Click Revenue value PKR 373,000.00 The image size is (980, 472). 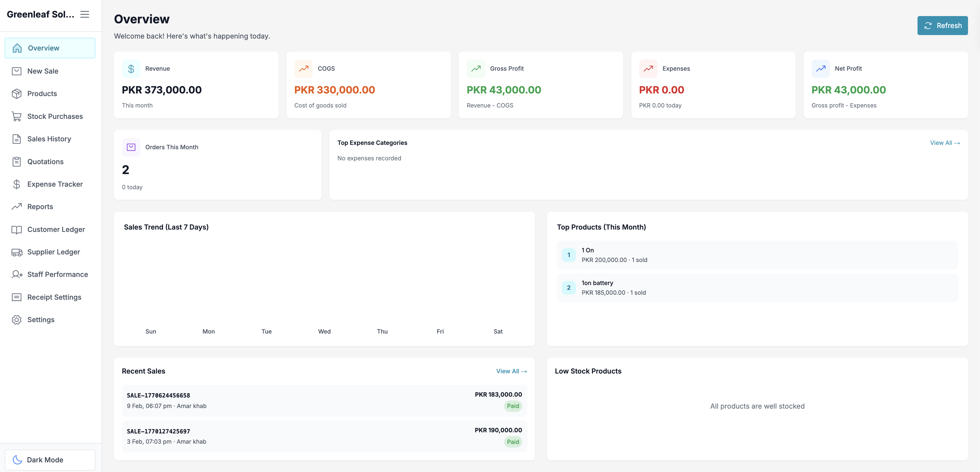click(162, 90)
